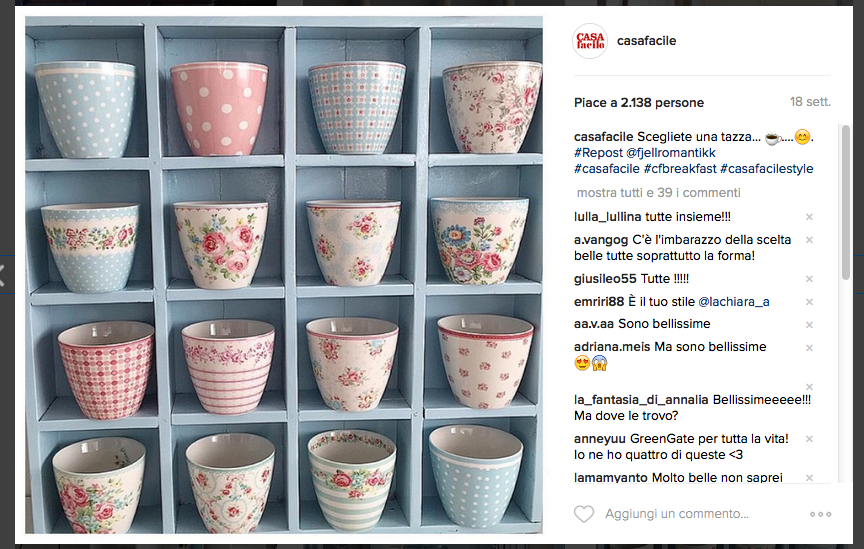Delete lulla_lullina's comment with the X

coord(809,217)
